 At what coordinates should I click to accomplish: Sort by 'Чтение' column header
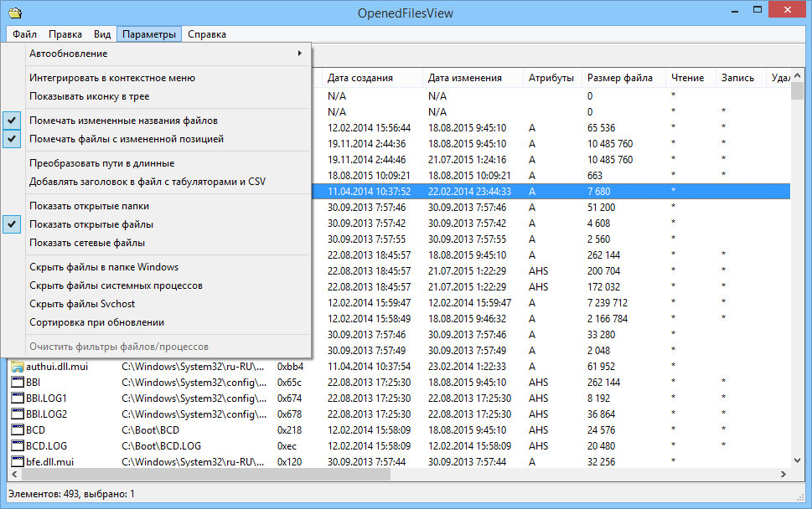click(690, 78)
